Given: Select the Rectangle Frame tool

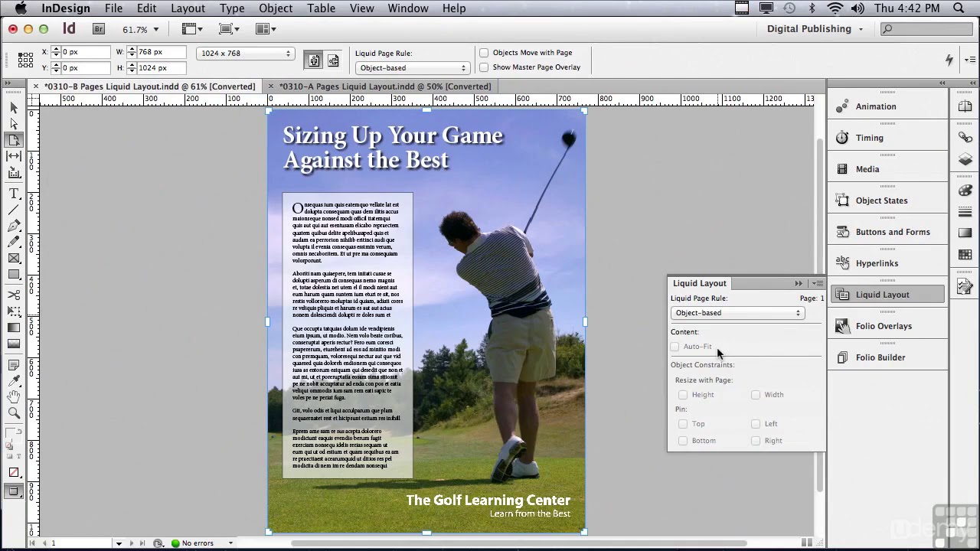Looking at the screenshot, I should pyautogui.click(x=14, y=258).
